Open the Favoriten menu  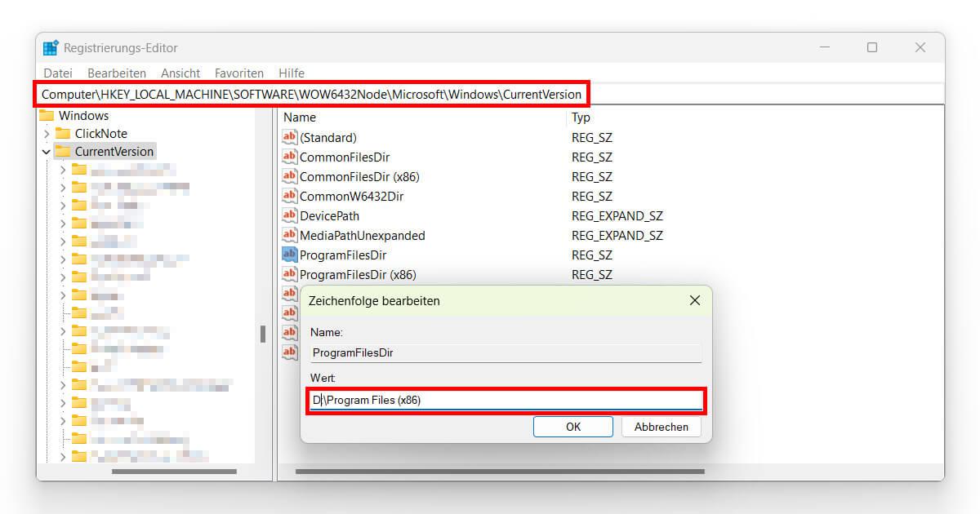pos(238,73)
